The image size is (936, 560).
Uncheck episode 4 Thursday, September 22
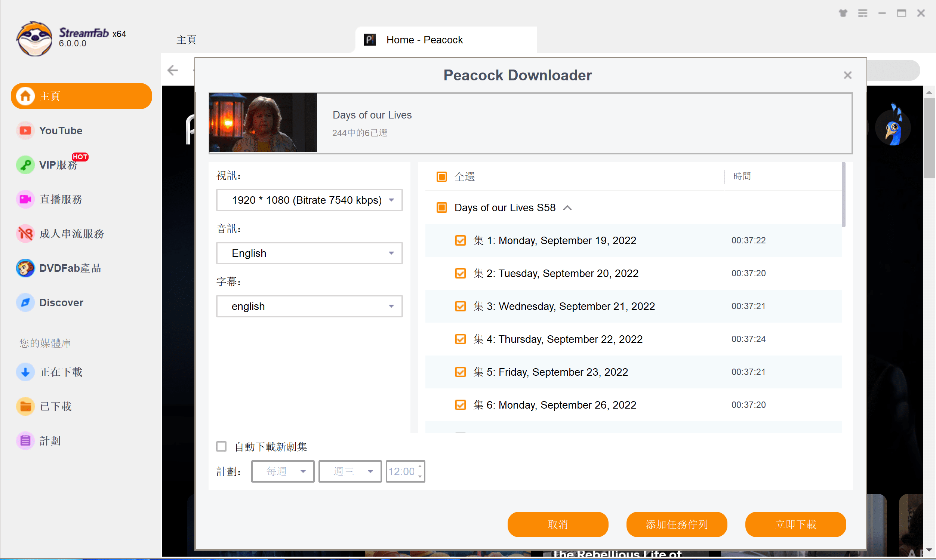tap(460, 339)
